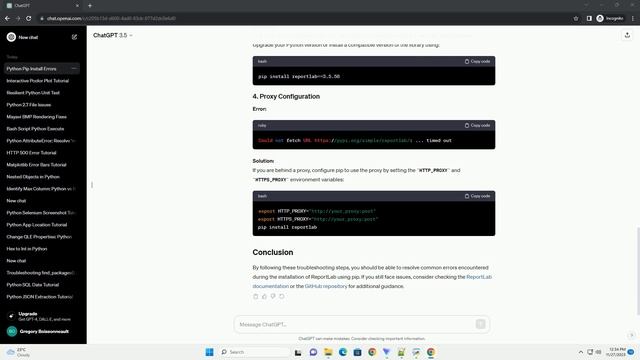Click the browser side panel icon

589,18
